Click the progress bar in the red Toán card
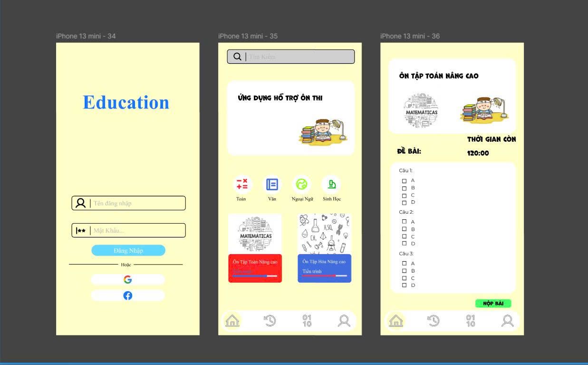Screen dimensions: 588x365 coord(255,276)
